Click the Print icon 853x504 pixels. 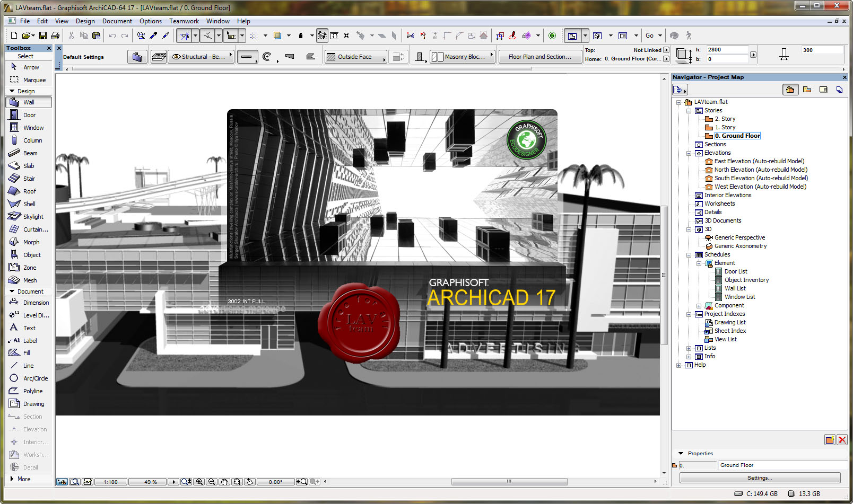[55, 36]
